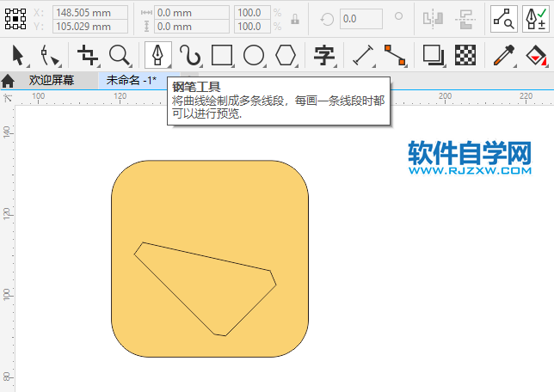Viewport: 554px width, 392px height.
Task: Pick the Ellipse tool
Action: (253, 56)
